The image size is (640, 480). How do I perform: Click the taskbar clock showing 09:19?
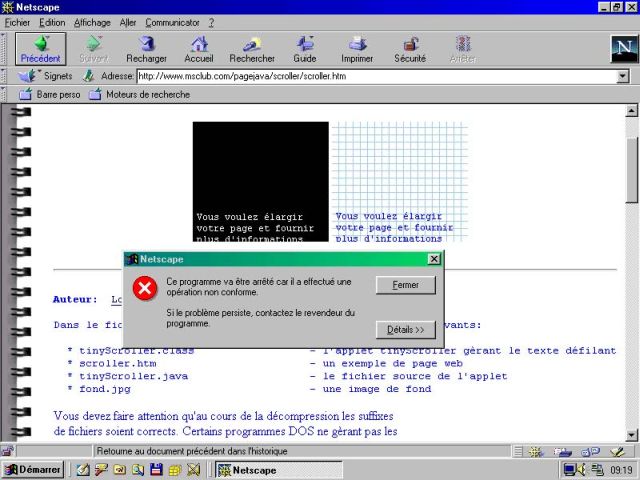tap(621, 470)
